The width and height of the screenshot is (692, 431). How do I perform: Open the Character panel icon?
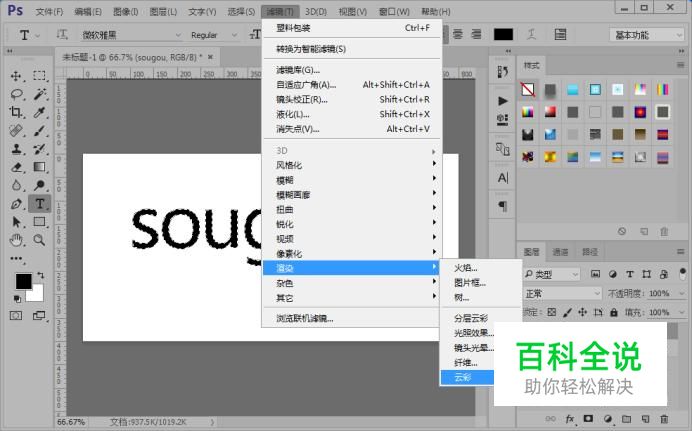[x=502, y=178]
